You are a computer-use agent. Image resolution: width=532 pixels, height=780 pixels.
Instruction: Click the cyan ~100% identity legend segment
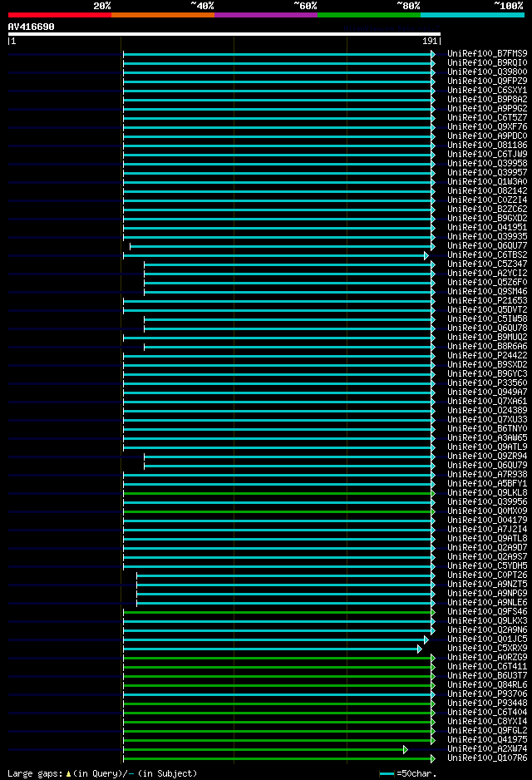(x=472, y=15)
